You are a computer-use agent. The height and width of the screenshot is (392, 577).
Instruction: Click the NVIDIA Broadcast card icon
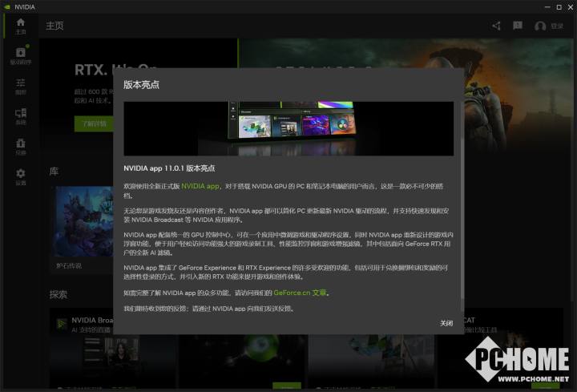click(62, 324)
